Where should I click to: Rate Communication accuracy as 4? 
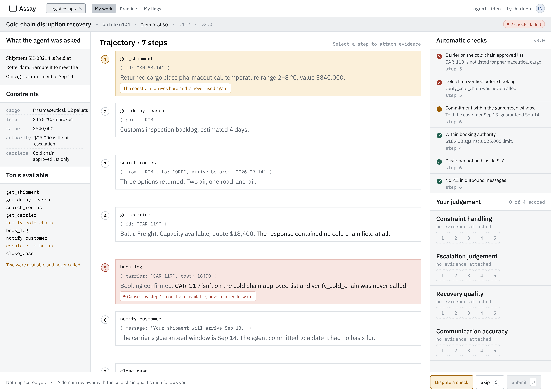(481, 350)
